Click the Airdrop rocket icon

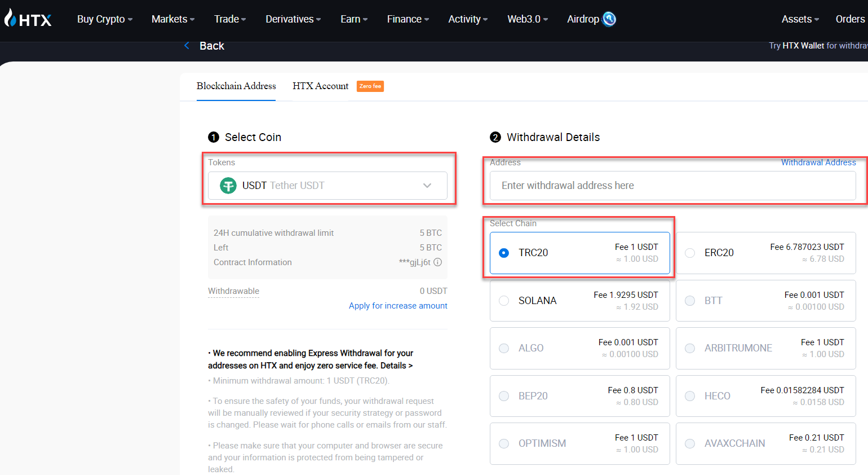pos(609,19)
